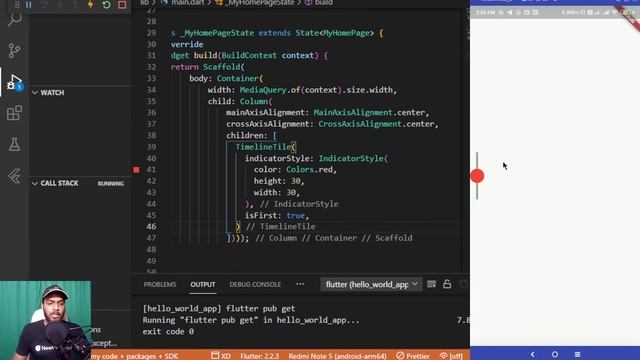The width and height of the screenshot is (640, 360).
Task: Open the panel's more tabs ellipsis
Action: click(x=300, y=284)
